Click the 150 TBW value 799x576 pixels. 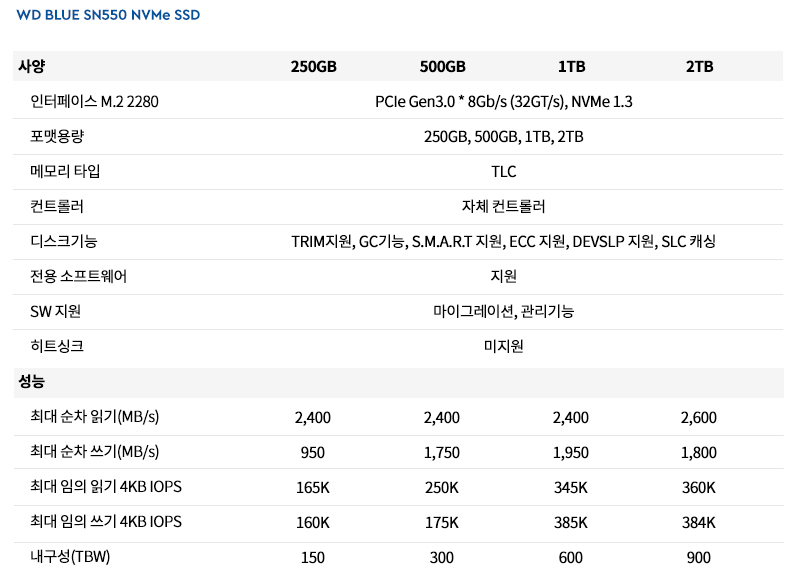(x=312, y=558)
